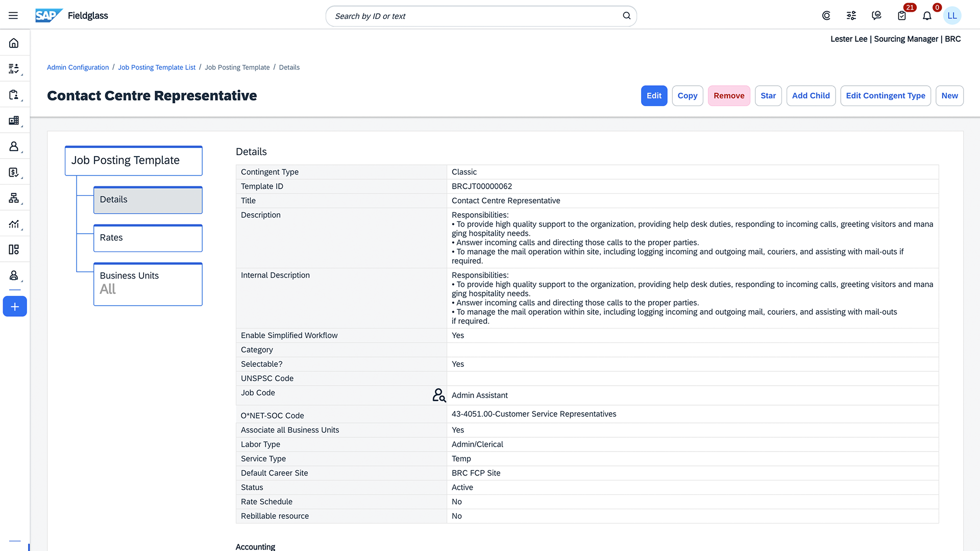The image size is (980, 551).
Task: Open the LL user avatar menu
Action: point(952,16)
